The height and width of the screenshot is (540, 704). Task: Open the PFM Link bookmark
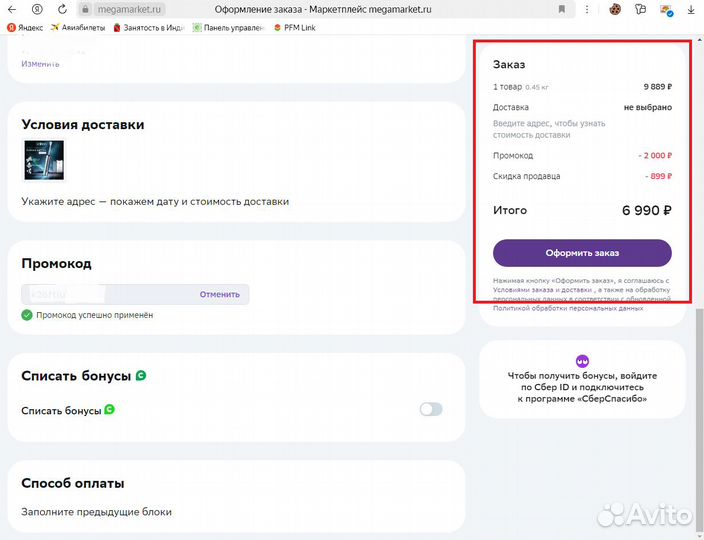click(x=295, y=28)
